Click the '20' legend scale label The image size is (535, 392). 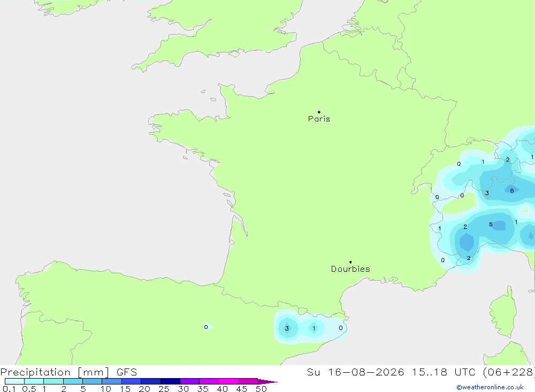[x=144, y=389]
